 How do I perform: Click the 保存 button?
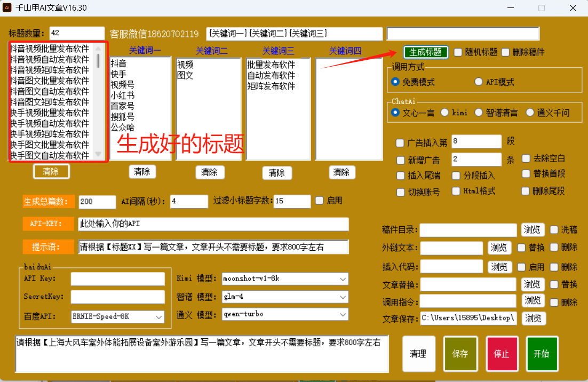(x=460, y=354)
